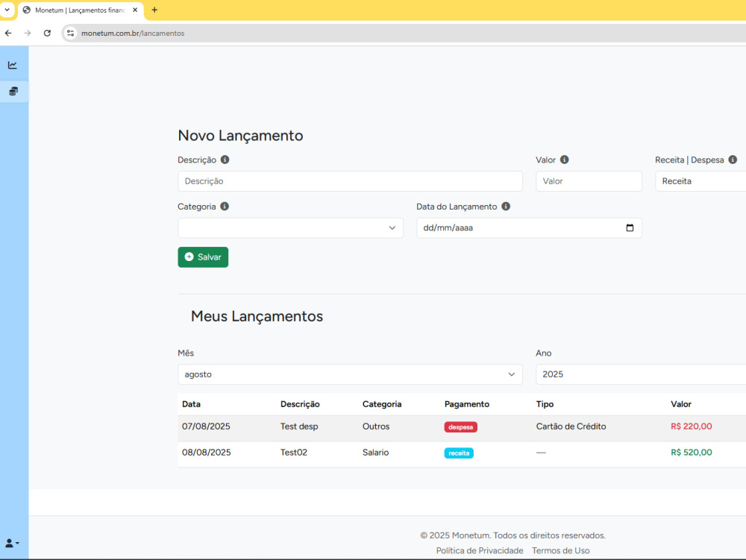Open site information icon in address bar
746x560 pixels.
pyautogui.click(x=70, y=34)
